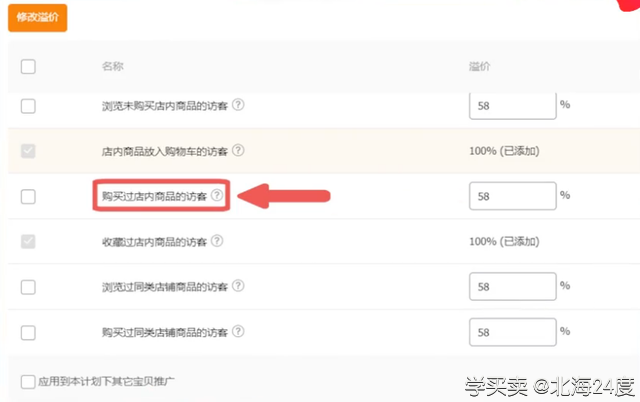The image size is (640, 402).
Task: Toggle the 店内商品放入购物车的访客 row checkbox
Action: tap(28, 151)
